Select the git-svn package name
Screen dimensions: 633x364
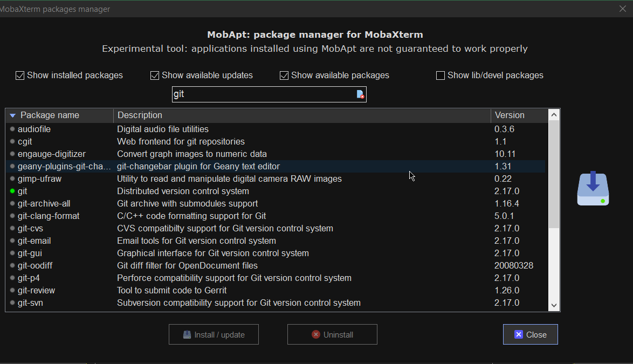point(30,303)
